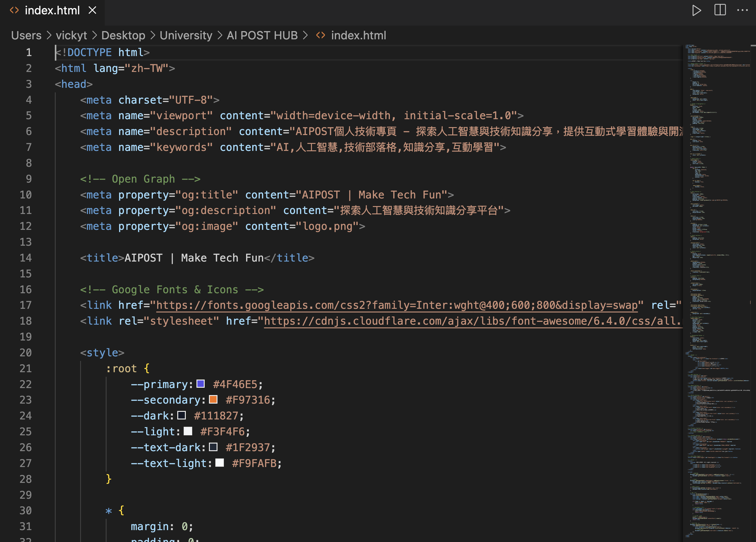Open the Desktop breadcrumb

(123, 35)
